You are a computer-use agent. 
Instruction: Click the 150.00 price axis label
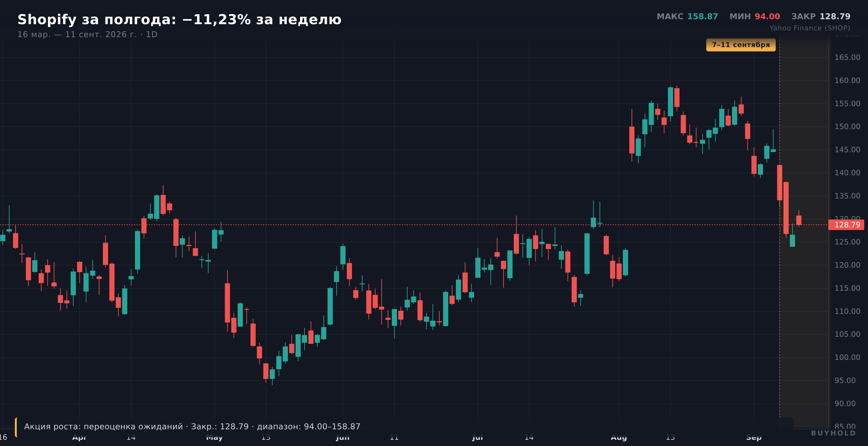pyautogui.click(x=847, y=127)
